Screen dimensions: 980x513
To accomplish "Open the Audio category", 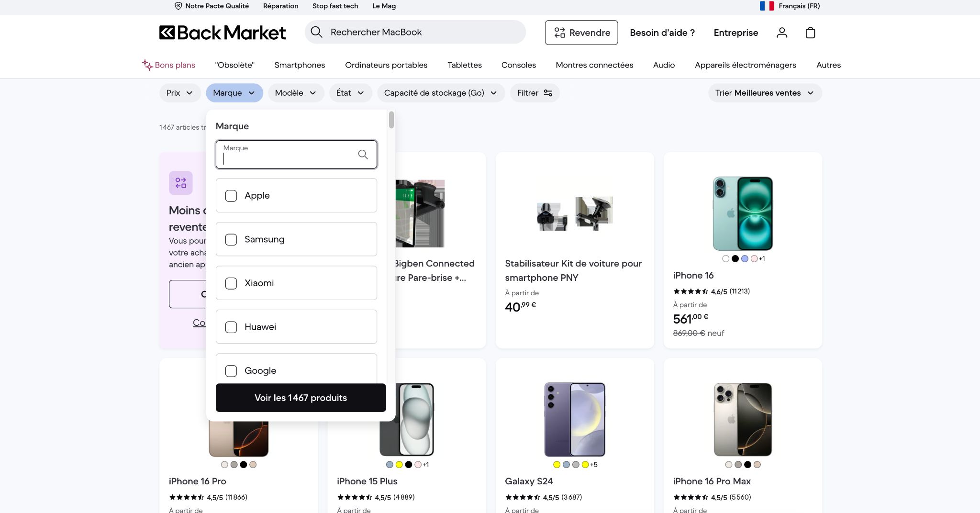I will (664, 65).
